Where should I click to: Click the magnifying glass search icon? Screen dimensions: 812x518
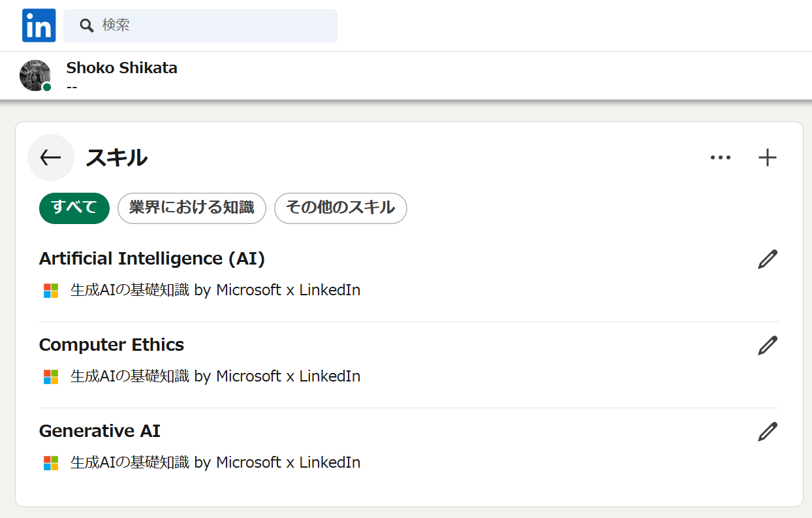[87, 25]
